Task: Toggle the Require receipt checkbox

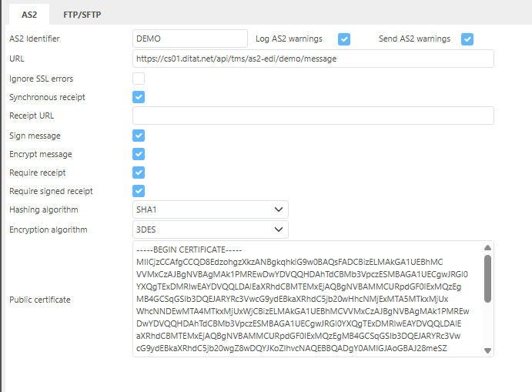Action: (x=139, y=173)
